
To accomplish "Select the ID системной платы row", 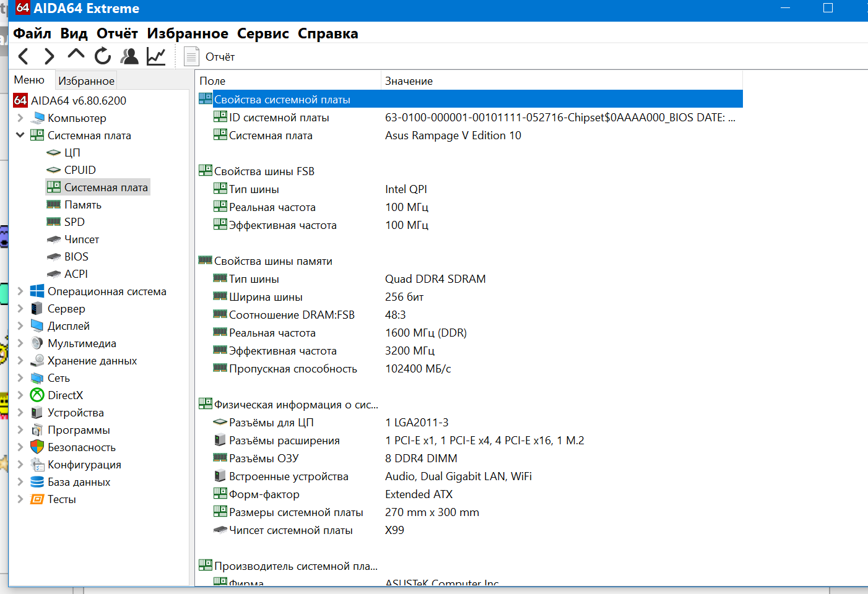I will [x=470, y=118].
